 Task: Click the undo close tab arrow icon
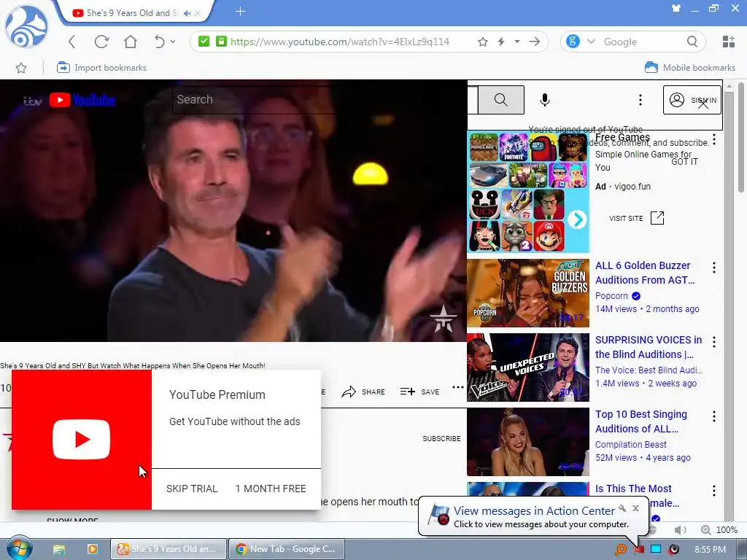pyautogui.click(x=159, y=42)
